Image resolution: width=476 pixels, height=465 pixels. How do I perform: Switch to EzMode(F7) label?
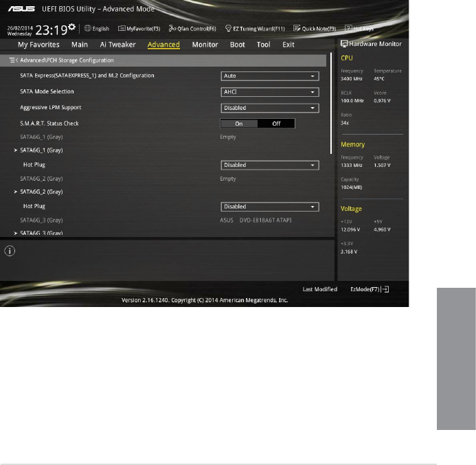point(365,289)
